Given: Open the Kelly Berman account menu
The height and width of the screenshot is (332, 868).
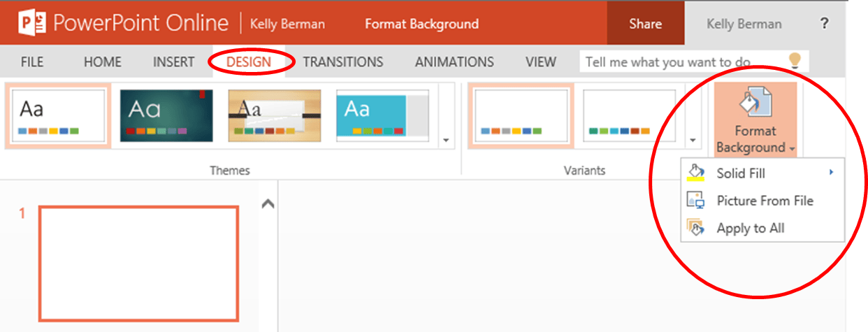Looking at the screenshot, I should pos(744,24).
